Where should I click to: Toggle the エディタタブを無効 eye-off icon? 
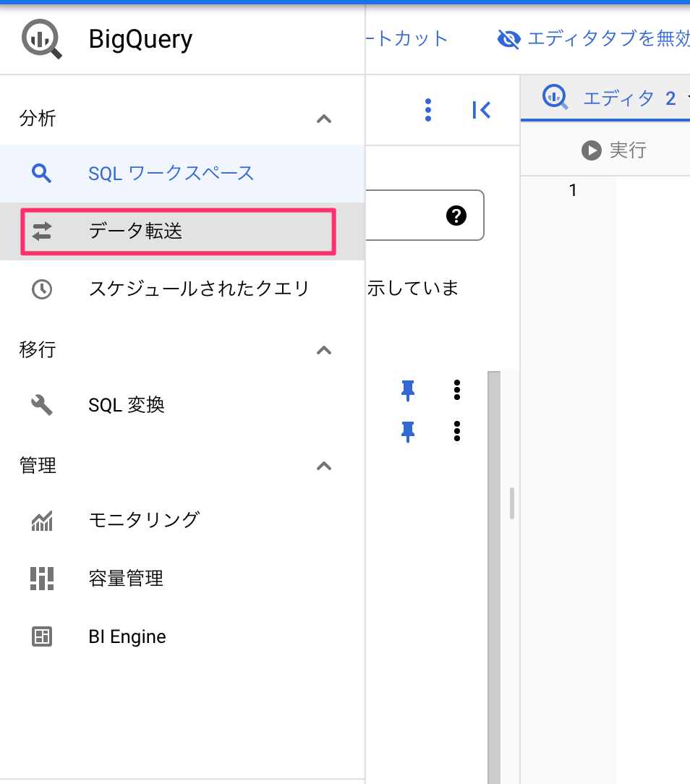509,39
